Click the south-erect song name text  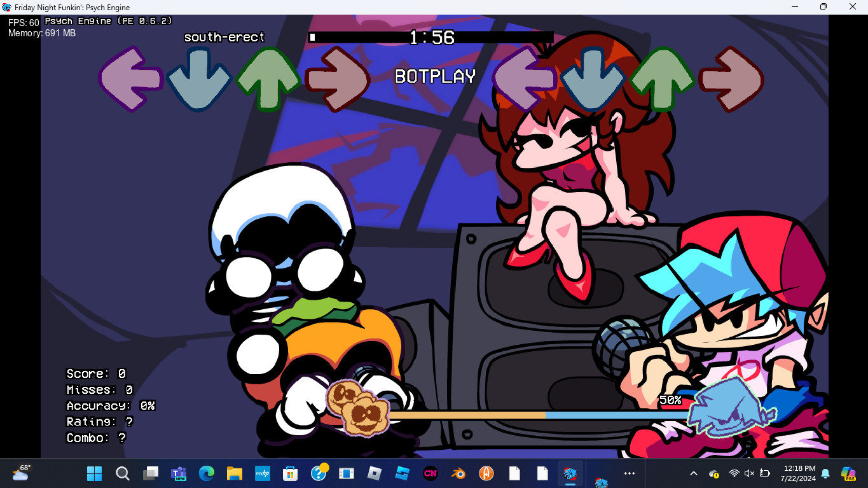coord(224,38)
